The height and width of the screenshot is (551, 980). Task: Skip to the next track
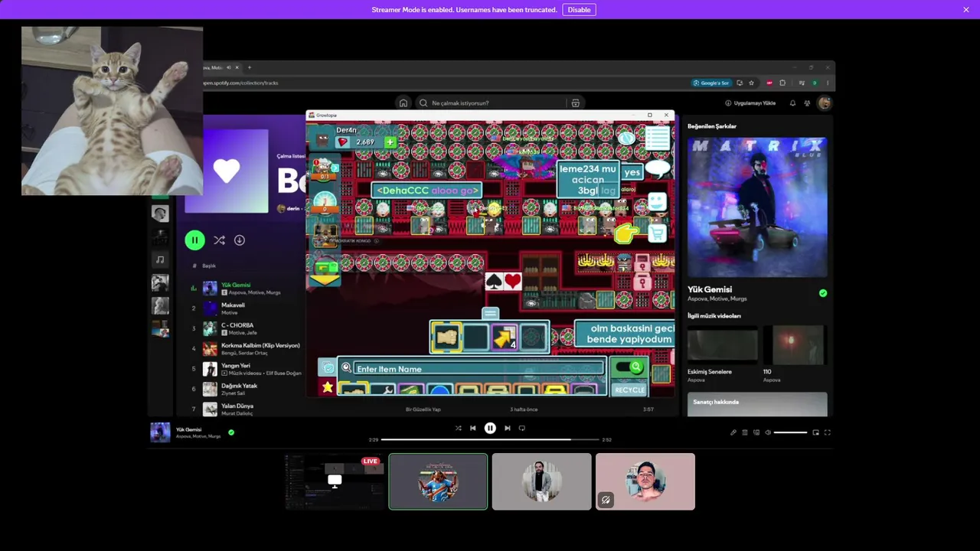coord(507,429)
